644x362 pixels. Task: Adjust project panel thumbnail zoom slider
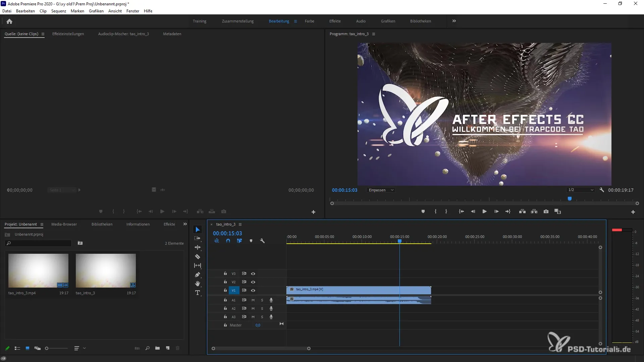click(47, 348)
